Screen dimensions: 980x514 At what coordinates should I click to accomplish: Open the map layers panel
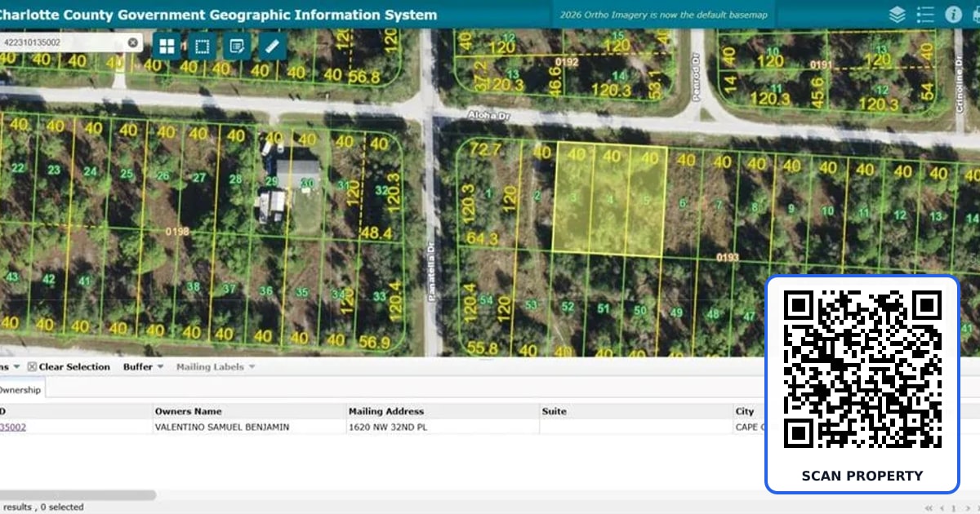(897, 14)
